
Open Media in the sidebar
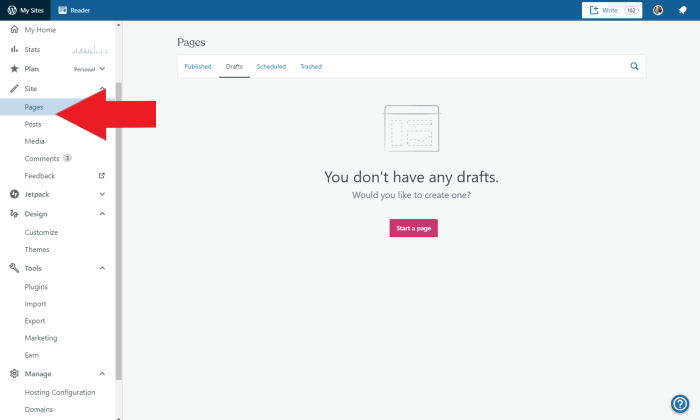[34, 141]
